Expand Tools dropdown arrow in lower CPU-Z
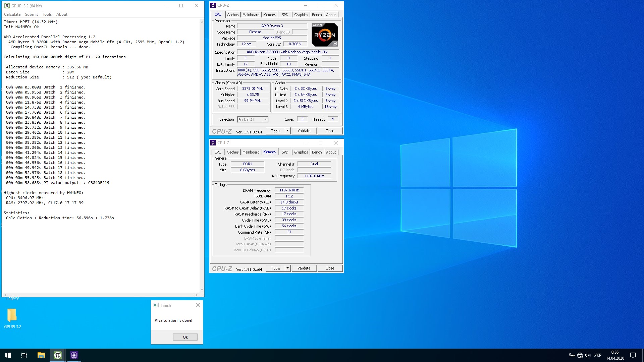Screen dimensions: 644x362 pyautogui.click(x=287, y=268)
